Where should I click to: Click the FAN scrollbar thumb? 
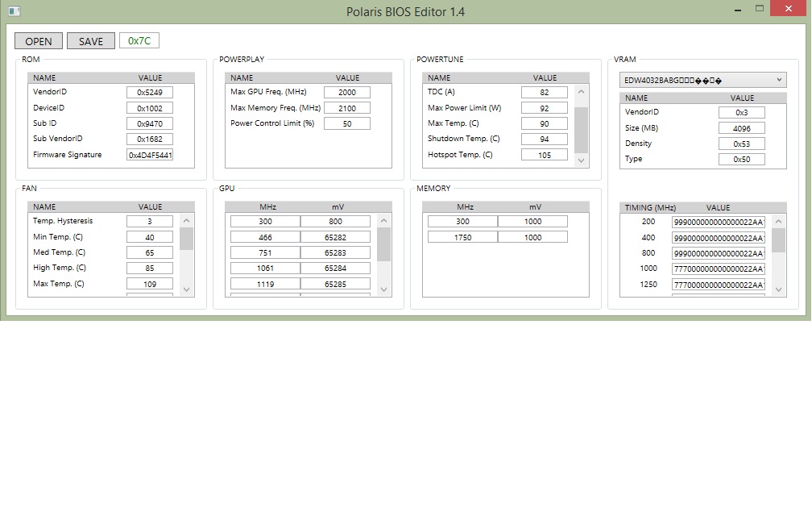point(186,239)
